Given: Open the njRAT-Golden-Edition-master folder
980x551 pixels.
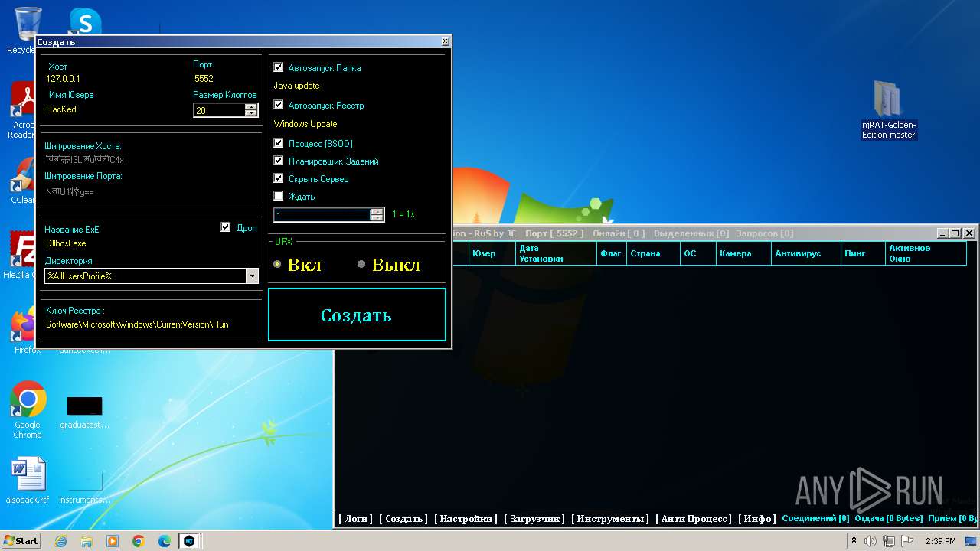Looking at the screenshot, I should pyautogui.click(x=888, y=109).
